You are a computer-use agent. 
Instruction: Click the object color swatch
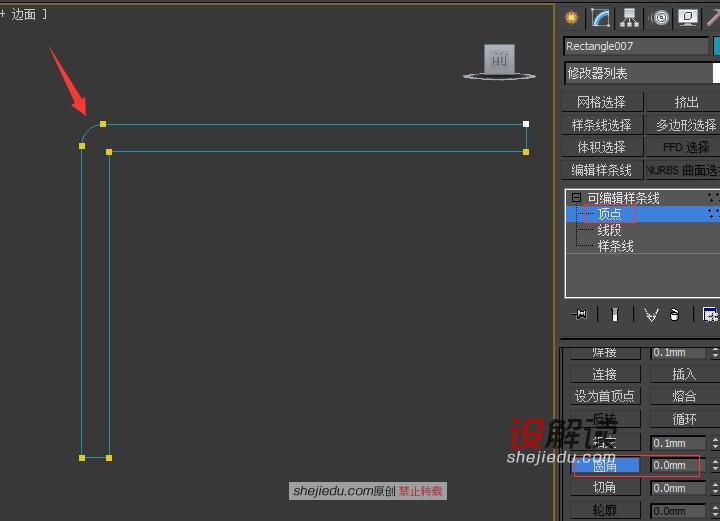pos(716,46)
